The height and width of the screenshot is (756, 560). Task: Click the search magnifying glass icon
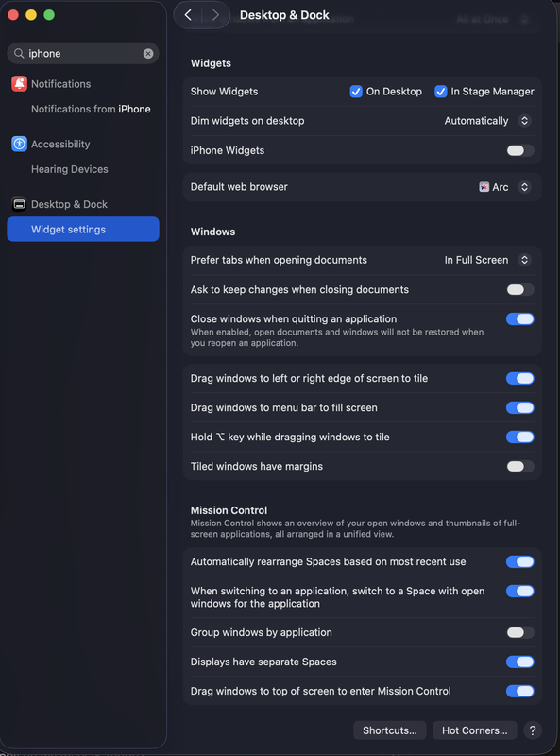point(19,53)
